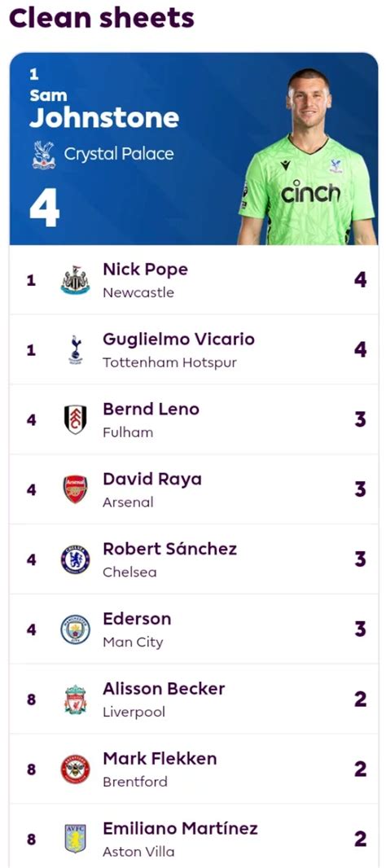Viewport: 386px width, 868px height.
Task: Click the Newcastle club badge
Action: pos(75,279)
